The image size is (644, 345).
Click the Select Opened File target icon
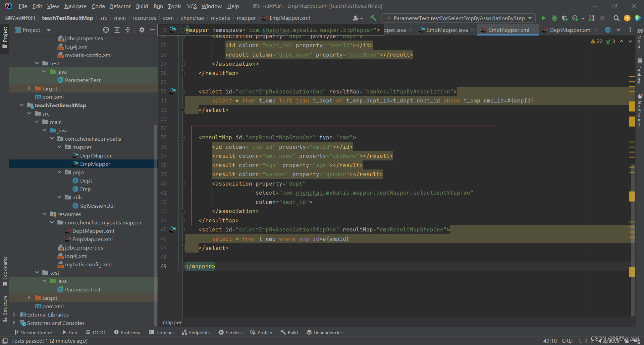[x=106, y=30]
